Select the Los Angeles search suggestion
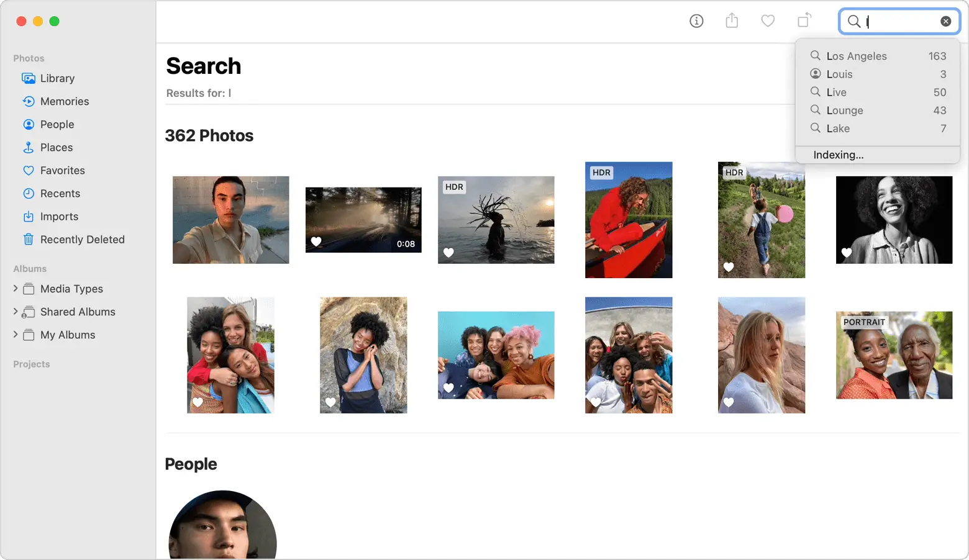Image resolution: width=969 pixels, height=560 pixels. [857, 56]
